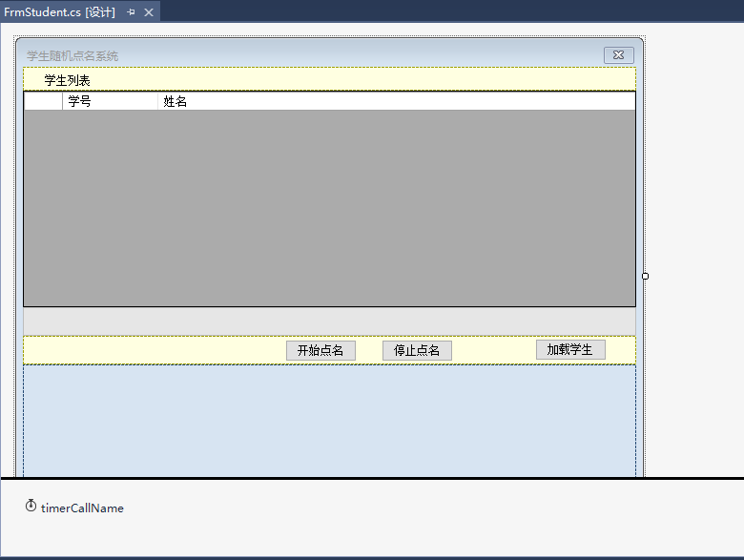
Task: Select the form's right-edge sizing handle
Action: (645, 277)
